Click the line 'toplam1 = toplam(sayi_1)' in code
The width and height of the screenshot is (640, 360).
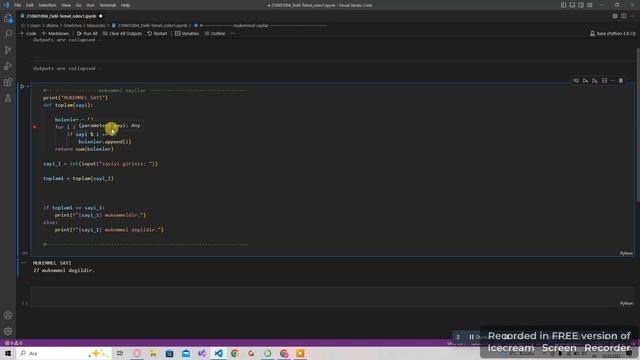click(x=78, y=178)
